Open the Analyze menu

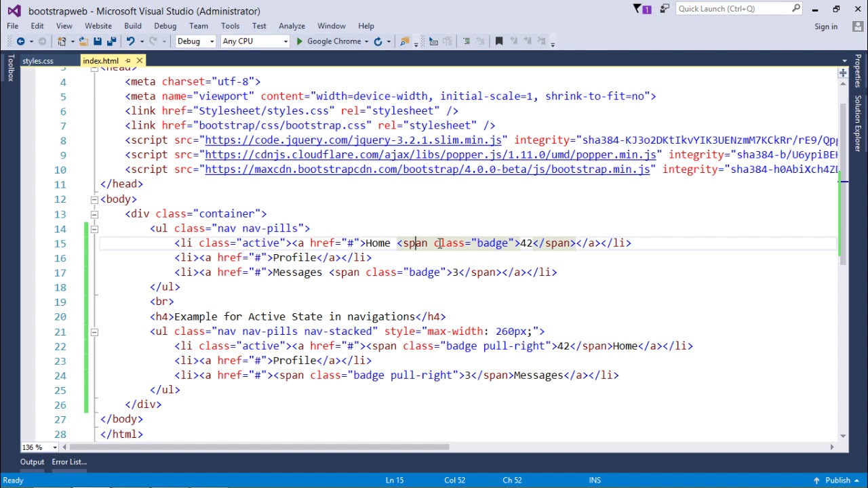click(x=292, y=26)
